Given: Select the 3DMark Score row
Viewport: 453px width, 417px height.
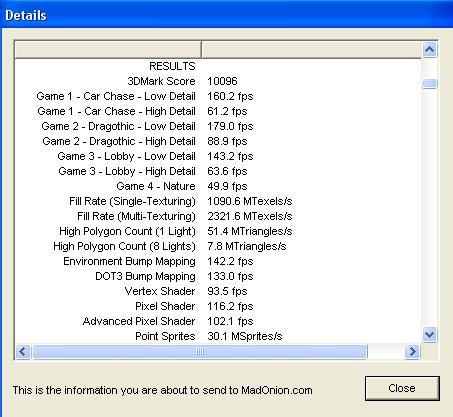Looking at the screenshot, I should pos(218,81).
